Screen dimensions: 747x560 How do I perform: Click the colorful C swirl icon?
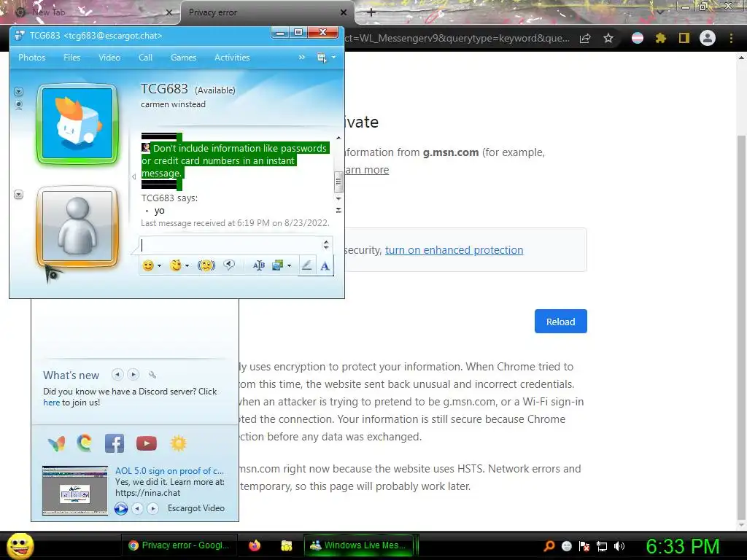coord(85,443)
